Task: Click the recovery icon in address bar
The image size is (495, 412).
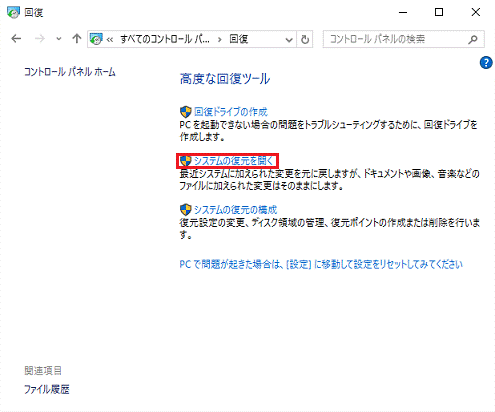Action: (x=96, y=39)
